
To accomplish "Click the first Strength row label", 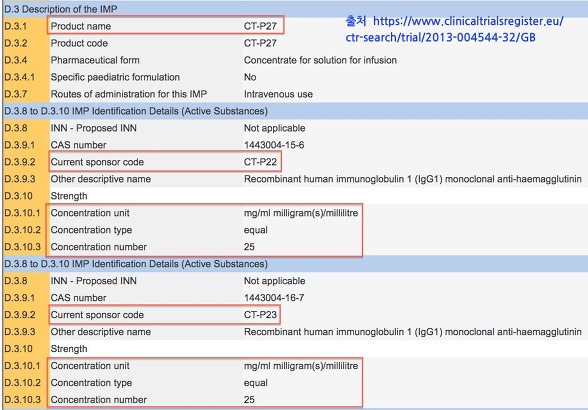I will (x=69, y=196).
